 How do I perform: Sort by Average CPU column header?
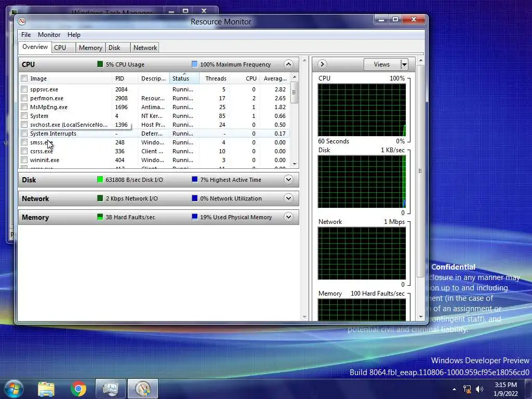(x=275, y=78)
